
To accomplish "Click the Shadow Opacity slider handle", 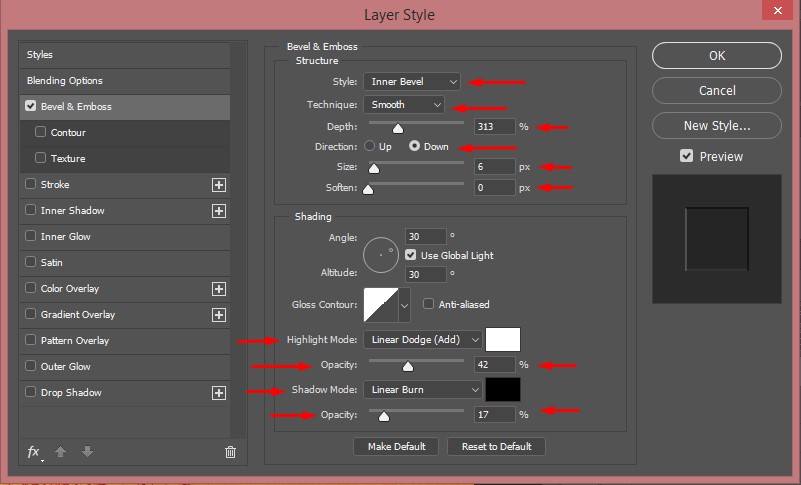I will [x=384, y=416].
